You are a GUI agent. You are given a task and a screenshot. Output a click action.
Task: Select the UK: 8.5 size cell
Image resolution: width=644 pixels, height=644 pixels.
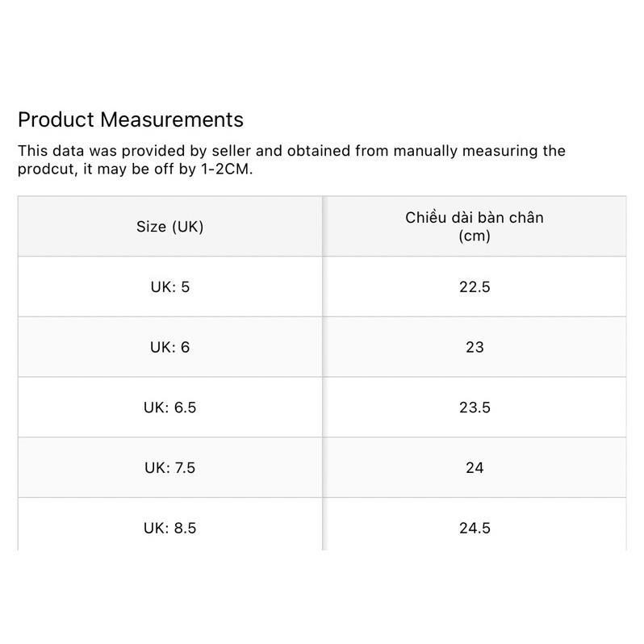[170, 524]
